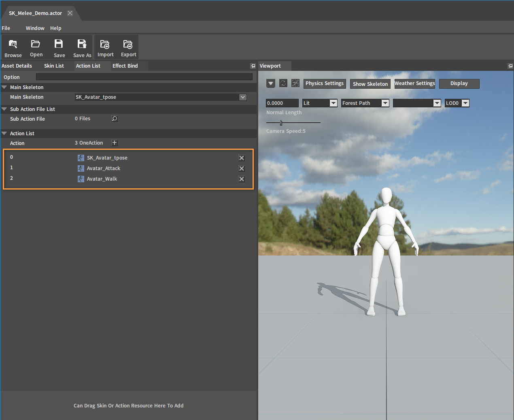Click the pin icon on the Action List panel

[x=253, y=66]
